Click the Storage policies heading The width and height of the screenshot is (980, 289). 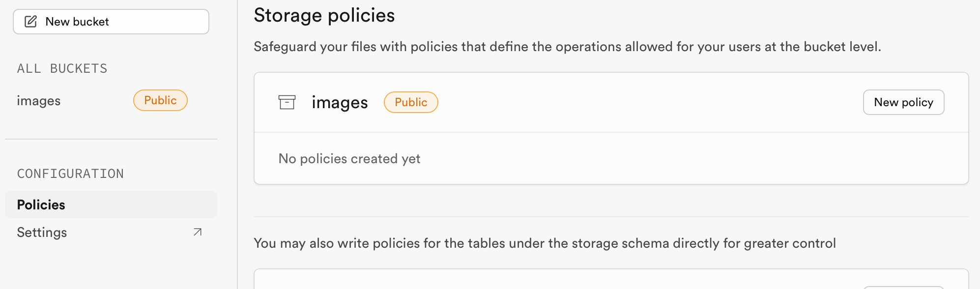click(x=324, y=15)
